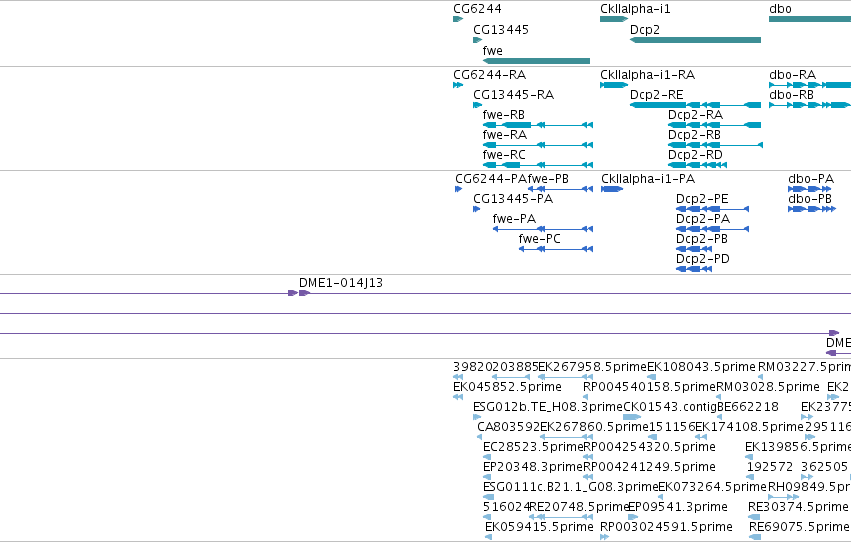Click the CkIIalpha-i1-RA transcript label
The image size is (851, 542).
point(647,75)
